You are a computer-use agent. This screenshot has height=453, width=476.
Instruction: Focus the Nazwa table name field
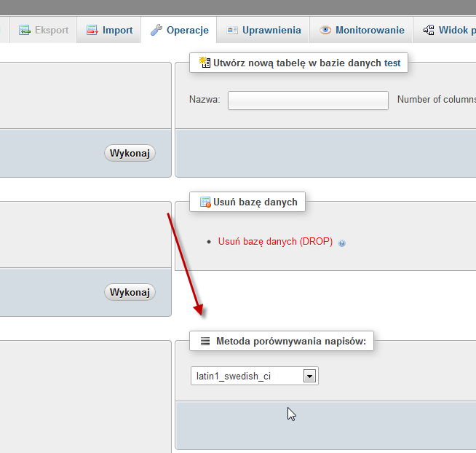pyautogui.click(x=308, y=100)
